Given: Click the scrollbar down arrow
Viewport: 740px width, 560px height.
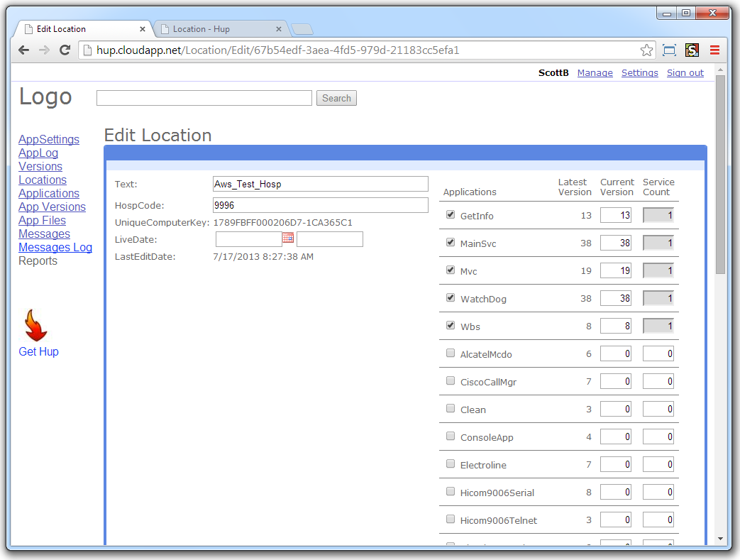Looking at the screenshot, I should pos(721,539).
